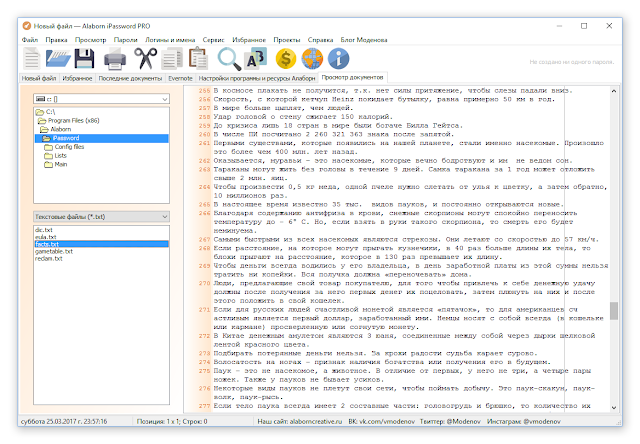This screenshot has width=640, height=444.
Task: Click the Save floppy disk icon
Action: (x=84, y=58)
